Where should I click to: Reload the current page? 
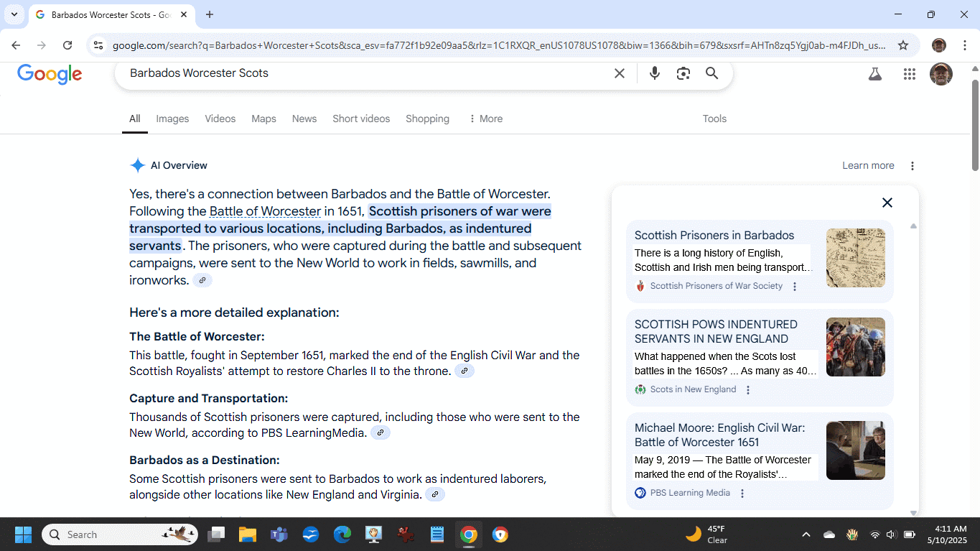point(67,45)
